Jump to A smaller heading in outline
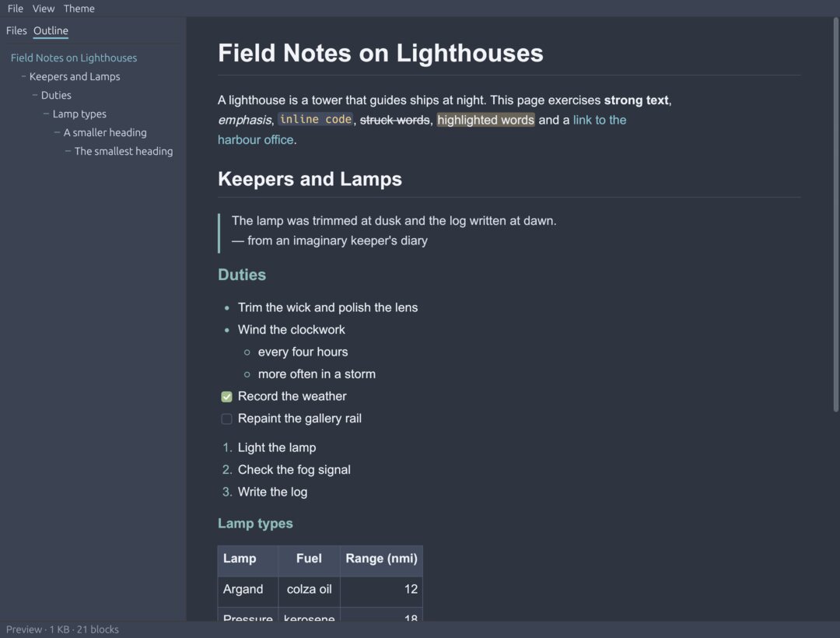The width and height of the screenshot is (840, 638). [x=105, y=132]
